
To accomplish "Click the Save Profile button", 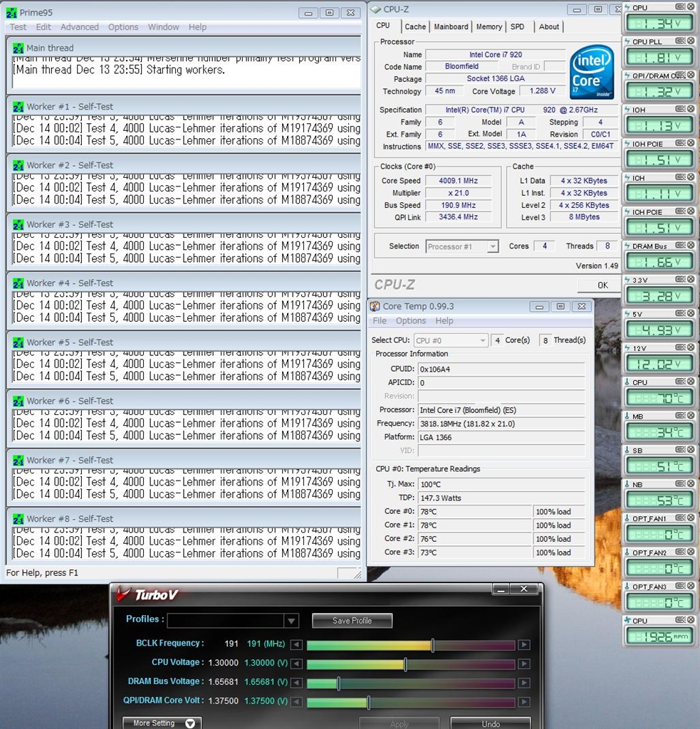I will [x=352, y=621].
